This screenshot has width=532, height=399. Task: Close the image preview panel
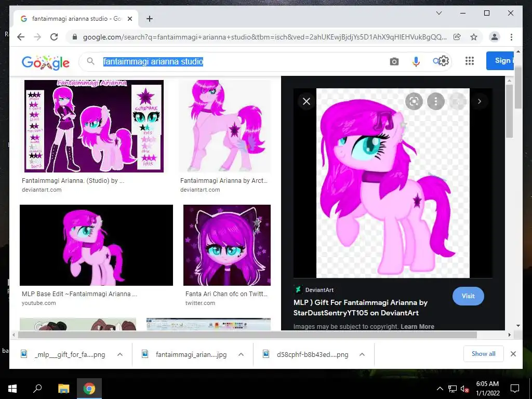(307, 101)
